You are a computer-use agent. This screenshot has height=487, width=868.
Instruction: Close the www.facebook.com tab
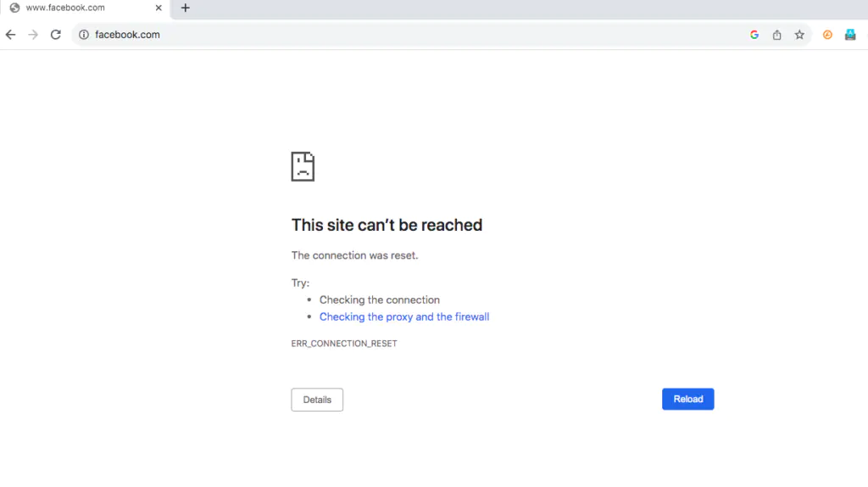click(x=159, y=8)
